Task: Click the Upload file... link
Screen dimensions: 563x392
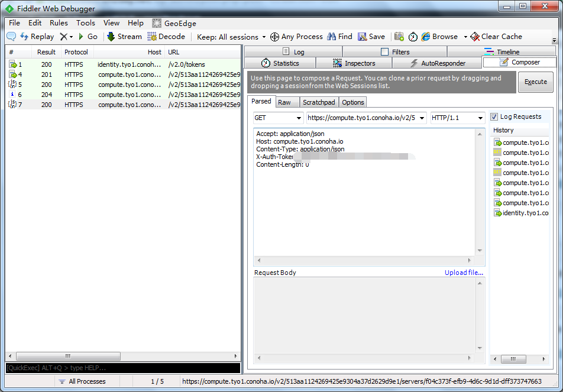Action: [464, 273]
